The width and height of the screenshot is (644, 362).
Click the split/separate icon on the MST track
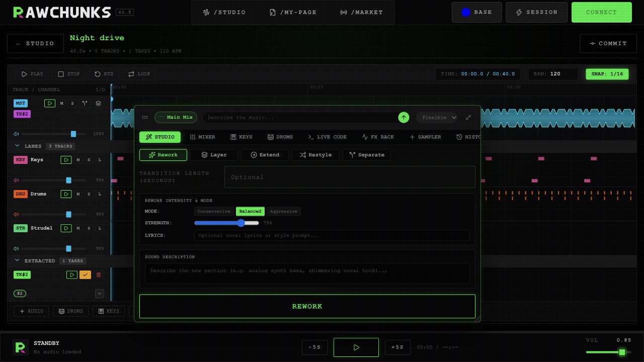pyautogui.click(x=85, y=103)
